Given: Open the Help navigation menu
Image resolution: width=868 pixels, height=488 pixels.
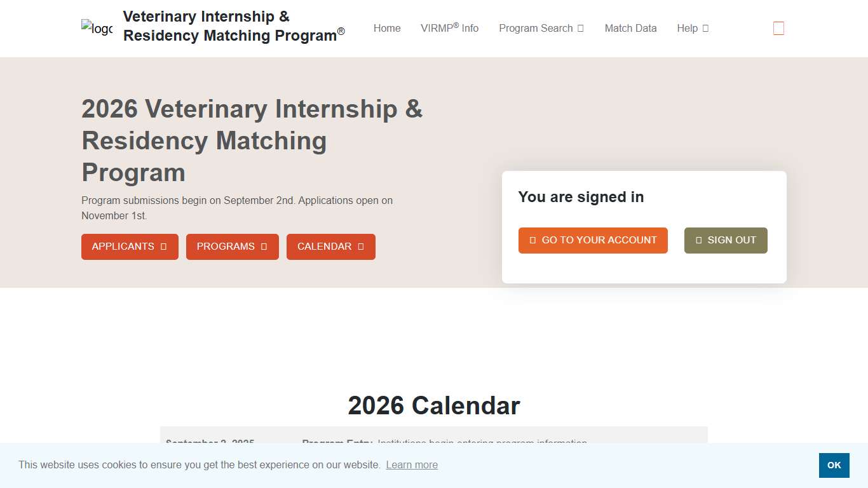Looking at the screenshot, I should [687, 29].
